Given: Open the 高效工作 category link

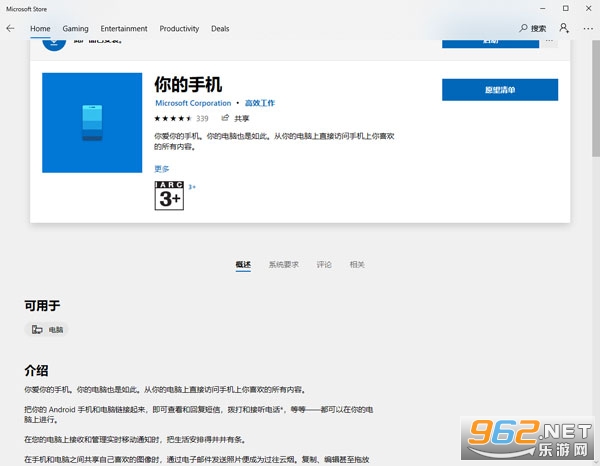Looking at the screenshot, I should (260, 103).
